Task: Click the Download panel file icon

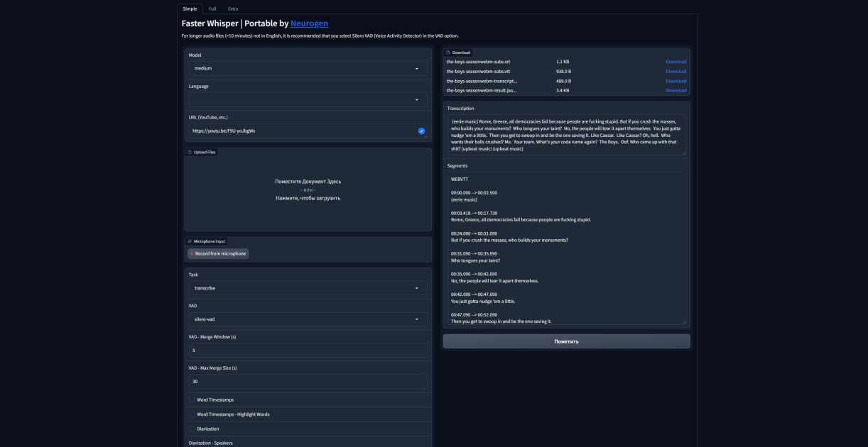Action: click(x=448, y=53)
